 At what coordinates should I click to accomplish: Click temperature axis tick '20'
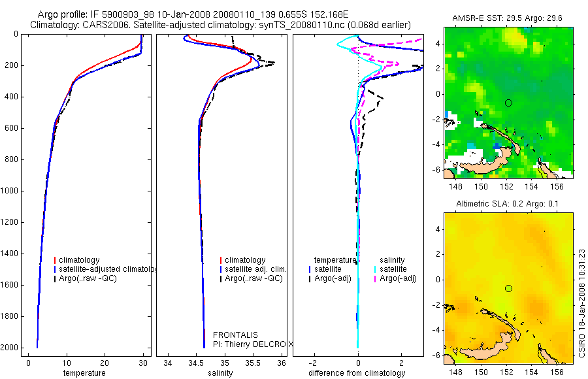105,363
